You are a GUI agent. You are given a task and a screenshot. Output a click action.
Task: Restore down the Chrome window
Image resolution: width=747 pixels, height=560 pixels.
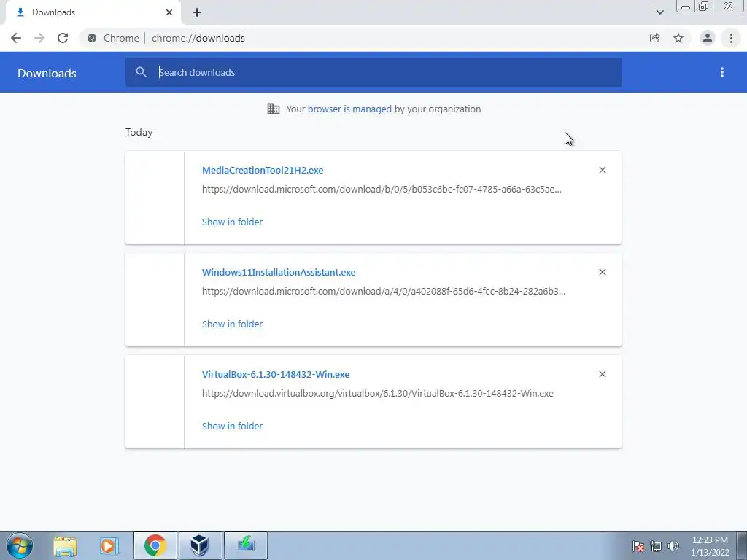tap(703, 7)
